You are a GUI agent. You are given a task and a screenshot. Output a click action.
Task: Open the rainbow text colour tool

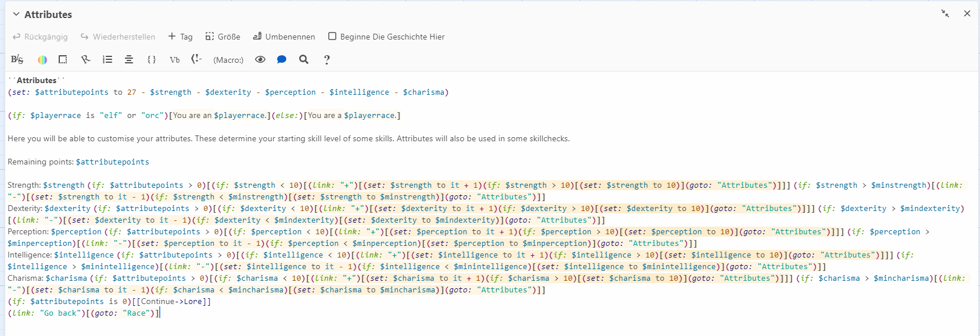tap(42, 59)
